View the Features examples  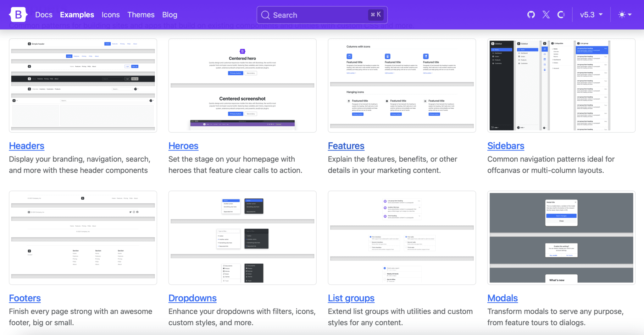coord(346,146)
